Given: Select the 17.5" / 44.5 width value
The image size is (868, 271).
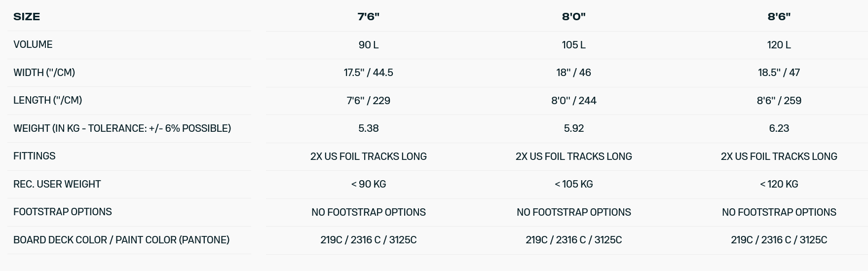Looking at the screenshot, I should pyautogui.click(x=369, y=73).
